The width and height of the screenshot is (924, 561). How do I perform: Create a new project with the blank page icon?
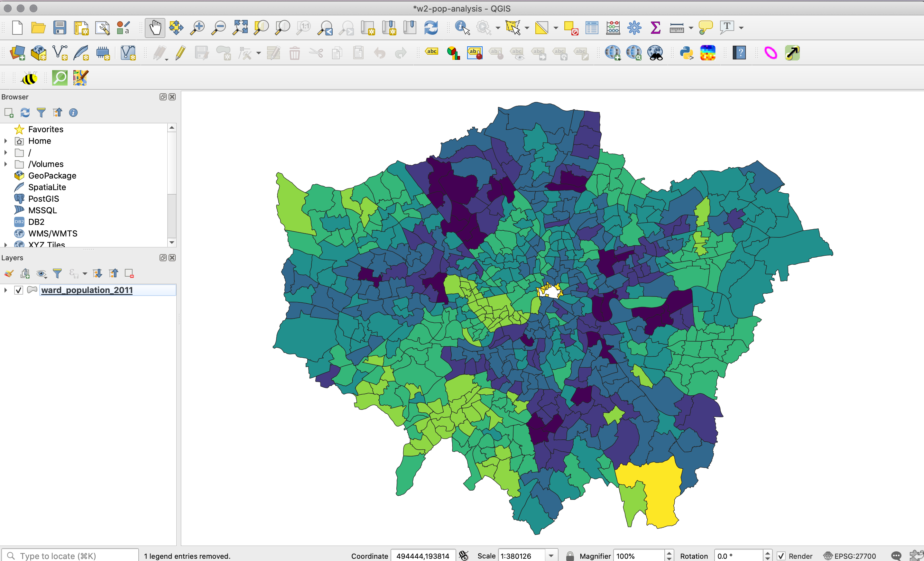(x=17, y=28)
